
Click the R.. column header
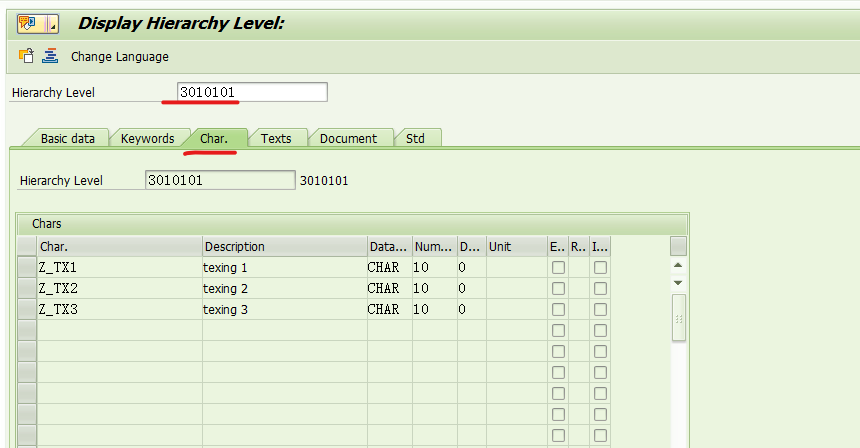click(x=579, y=246)
